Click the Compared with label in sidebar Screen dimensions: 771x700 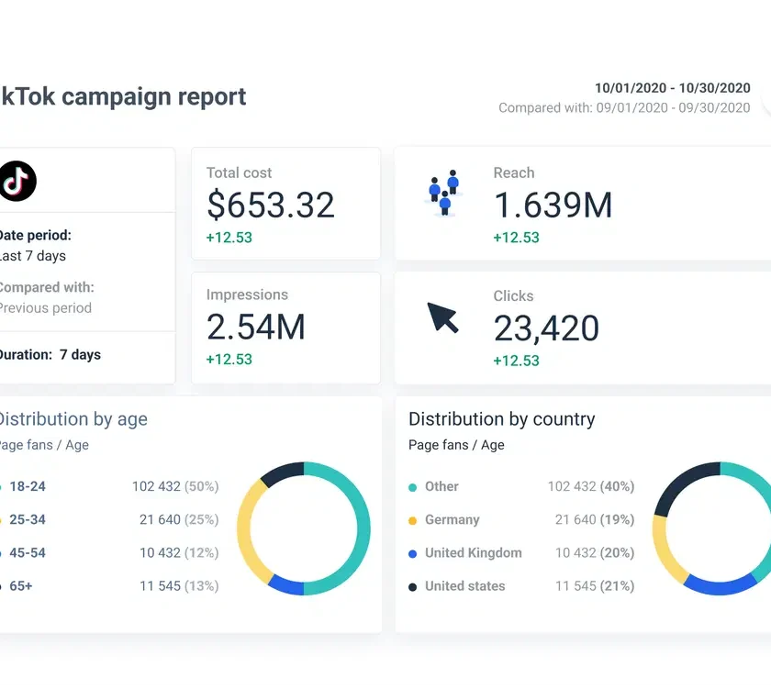[47, 287]
